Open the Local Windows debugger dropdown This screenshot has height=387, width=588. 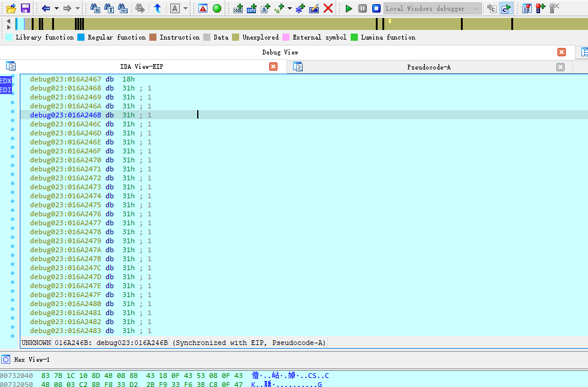(433, 8)
